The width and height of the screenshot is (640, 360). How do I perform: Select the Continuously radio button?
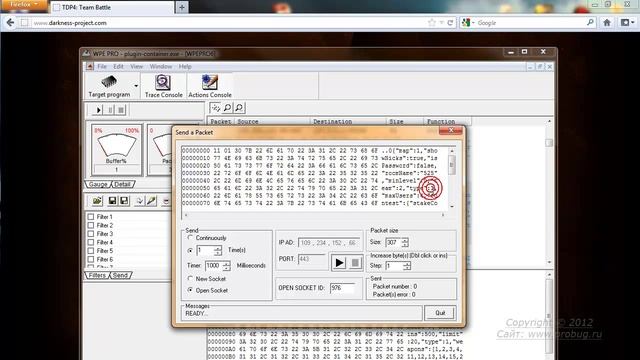190,238
